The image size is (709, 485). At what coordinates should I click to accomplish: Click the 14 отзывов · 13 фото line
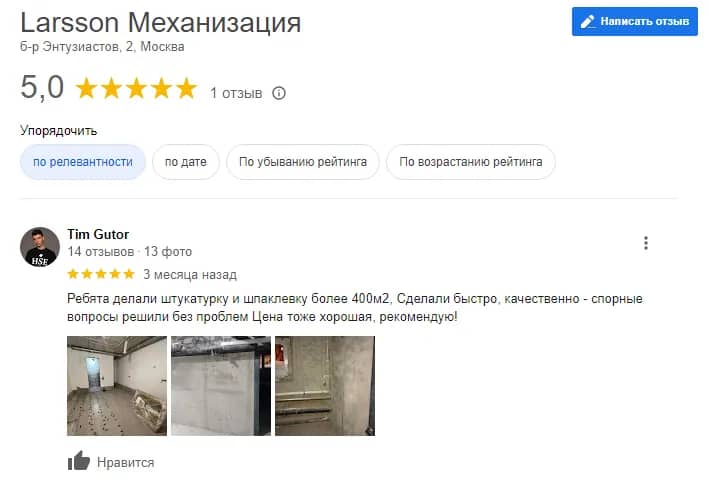click(x=130, y=252)
